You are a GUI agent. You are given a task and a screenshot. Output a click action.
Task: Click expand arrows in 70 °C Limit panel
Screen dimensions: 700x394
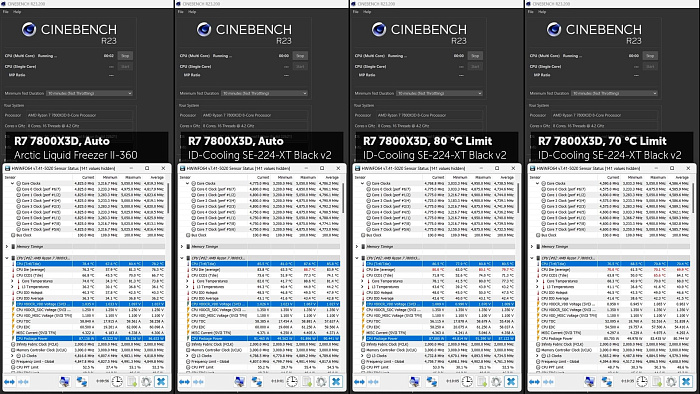(x=534, y=382)
